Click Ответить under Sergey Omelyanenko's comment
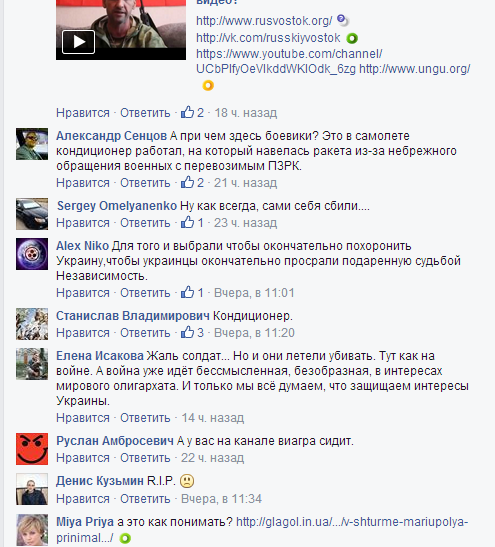This screenshot has height=547, width=495. tap(145, 223)
